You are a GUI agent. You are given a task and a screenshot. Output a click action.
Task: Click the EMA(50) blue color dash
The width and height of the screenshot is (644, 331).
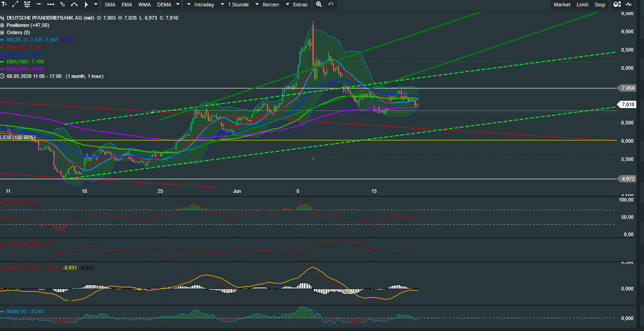pyautogui.click(x=3, y=54)
